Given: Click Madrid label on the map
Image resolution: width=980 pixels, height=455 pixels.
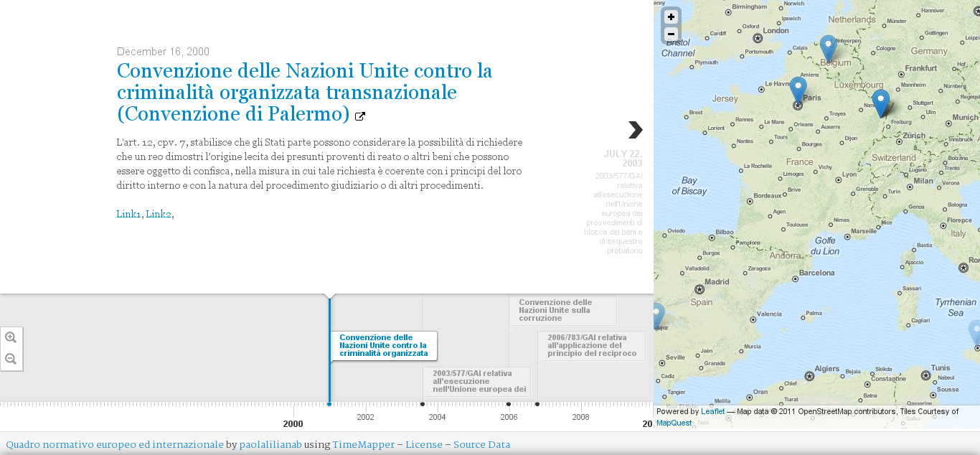Looking at the screenshot, I should click(x=717, y=282).
